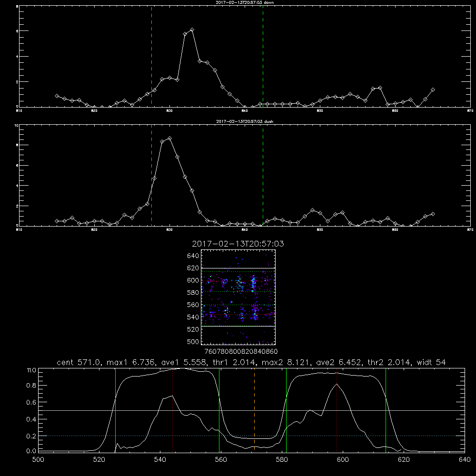Click y-axis label 600 beside the image
Screen dimensions: 476x476
[193, 280]
